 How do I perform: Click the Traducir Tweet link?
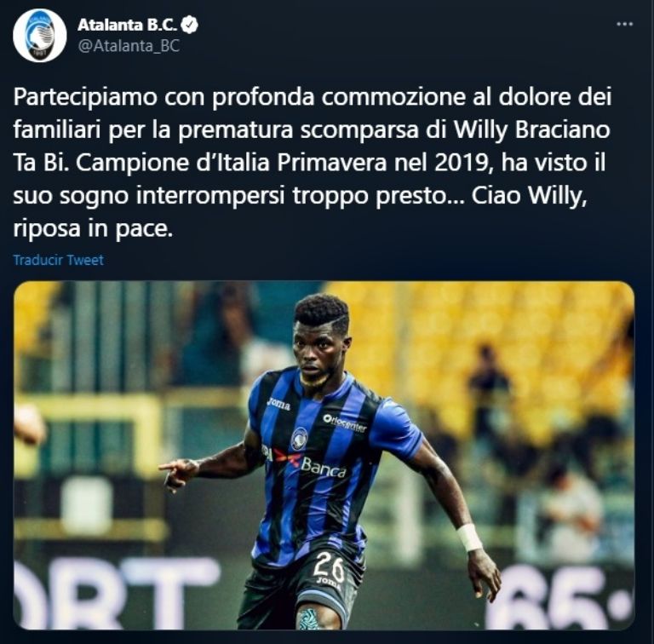click(59, 260)
